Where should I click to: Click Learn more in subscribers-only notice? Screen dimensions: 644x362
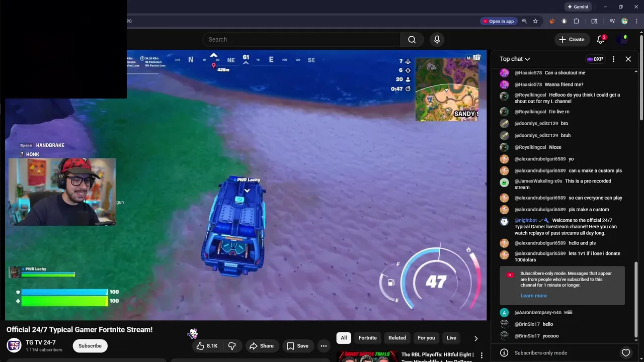[x=533, y=296]
